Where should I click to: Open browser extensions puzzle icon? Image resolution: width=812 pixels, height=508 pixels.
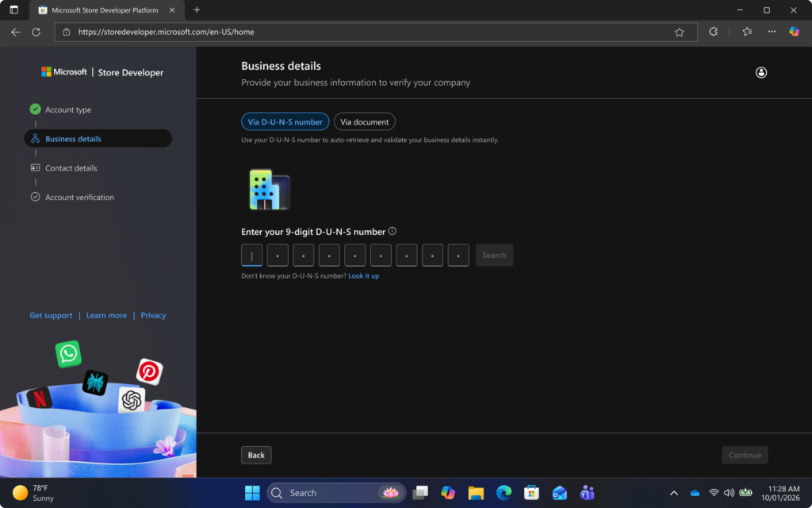click(713, 32)
